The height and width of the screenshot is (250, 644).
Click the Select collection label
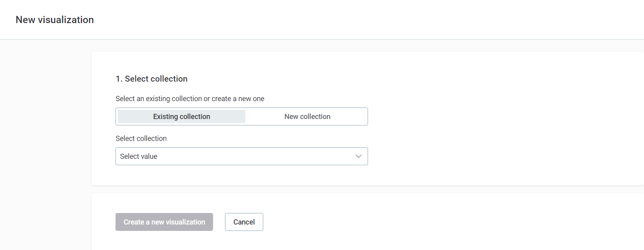(141, 138)
